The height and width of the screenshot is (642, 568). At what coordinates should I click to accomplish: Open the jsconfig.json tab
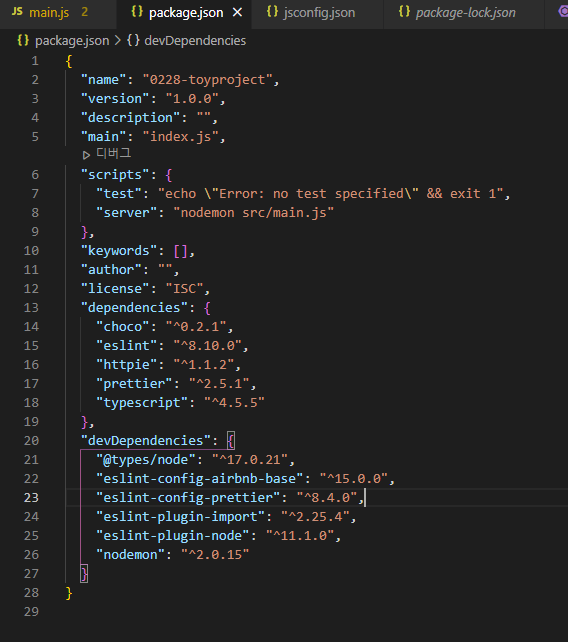(x=318, y=13)
